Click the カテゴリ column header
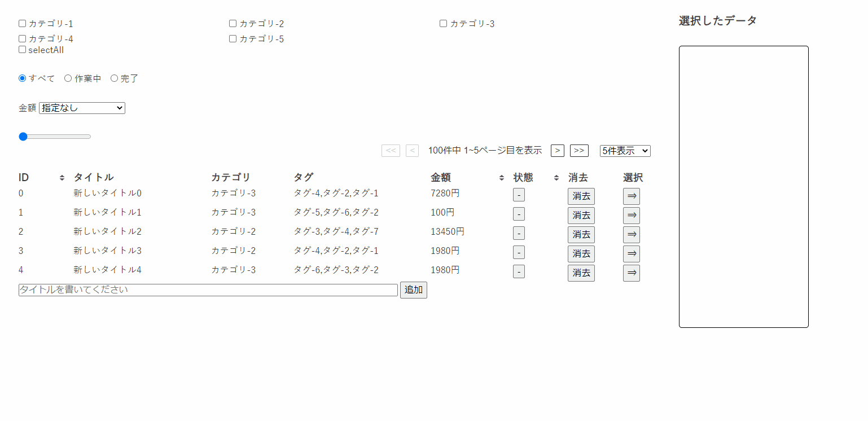Viewport: 868px width, 421px height. tap(230, 178)
